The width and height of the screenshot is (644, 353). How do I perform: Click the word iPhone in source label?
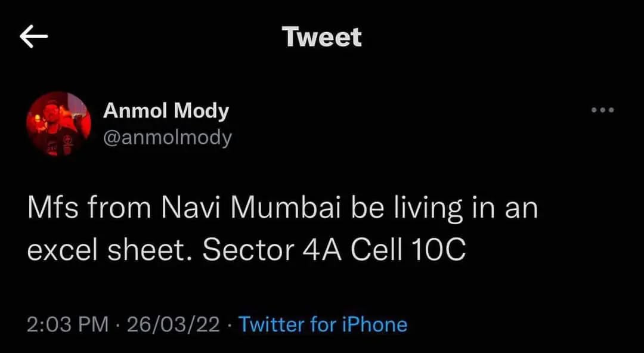(x=374, y=325)
